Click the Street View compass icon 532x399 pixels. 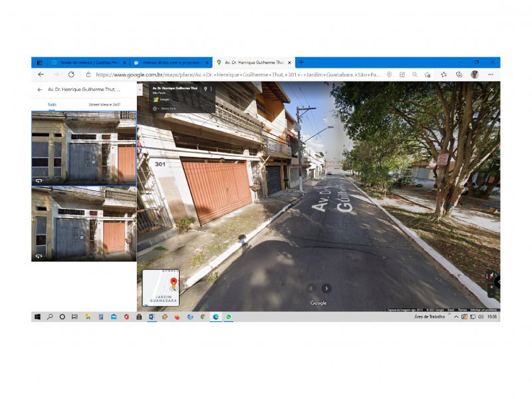491,276
